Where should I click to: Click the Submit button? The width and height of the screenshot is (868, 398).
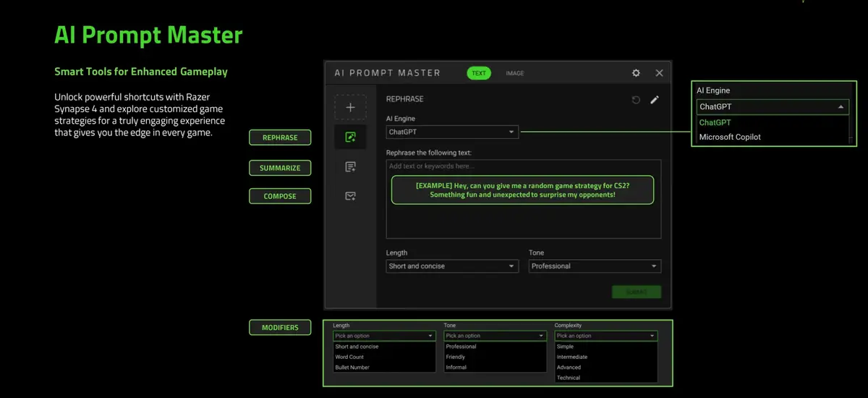pos(637,292)
